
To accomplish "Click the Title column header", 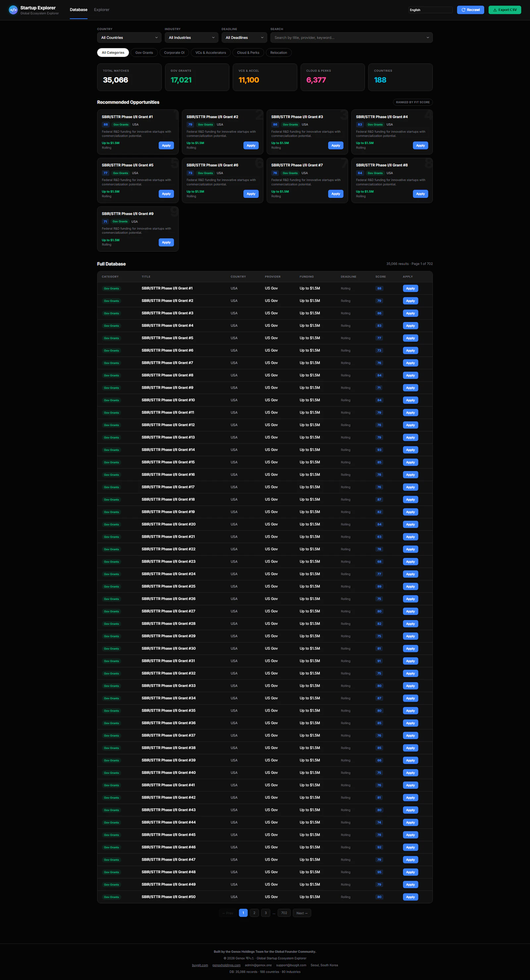I will click(146, 277).
